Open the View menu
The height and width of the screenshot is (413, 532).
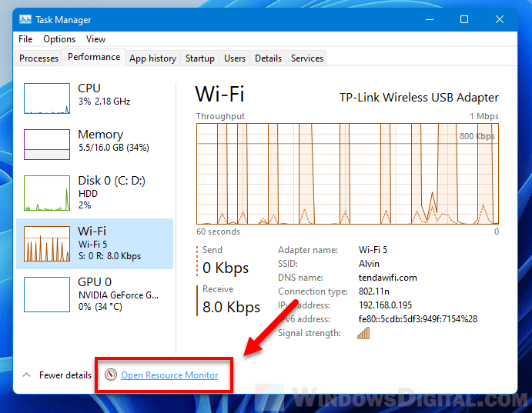pos(95,39)
